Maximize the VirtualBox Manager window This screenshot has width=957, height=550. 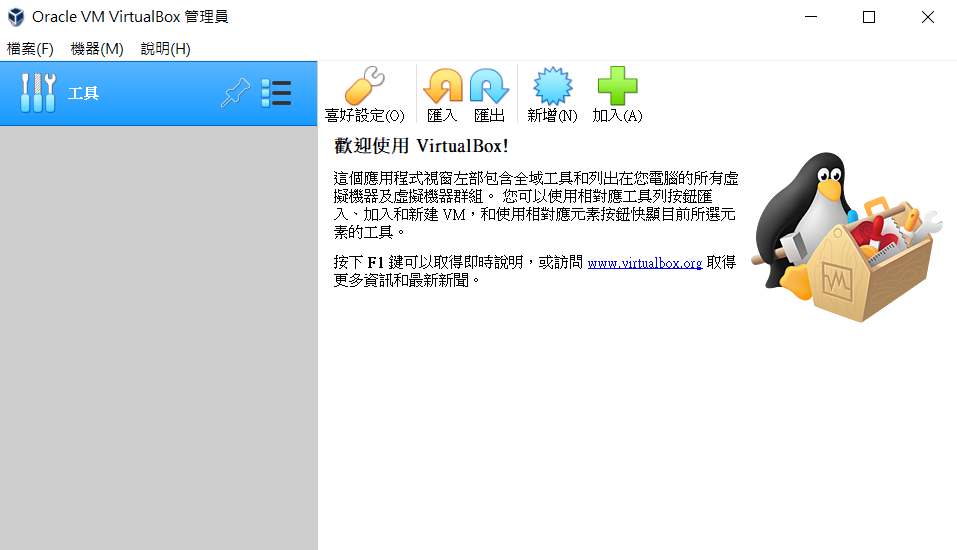coord(869,17)
